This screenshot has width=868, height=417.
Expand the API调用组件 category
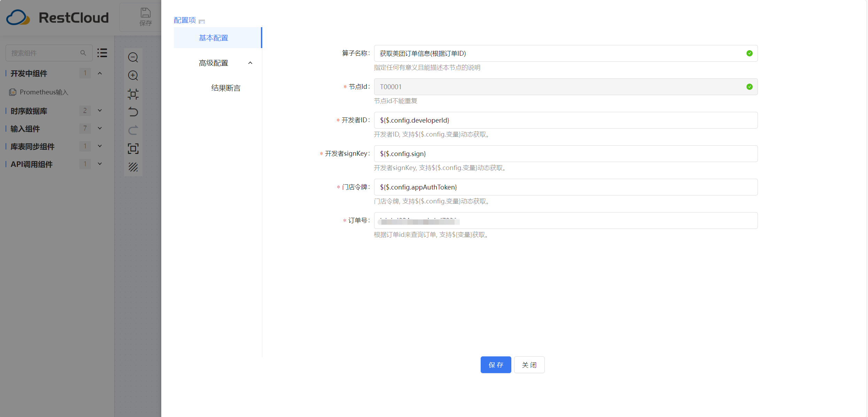pyautogui.click(x=100, y=164)
